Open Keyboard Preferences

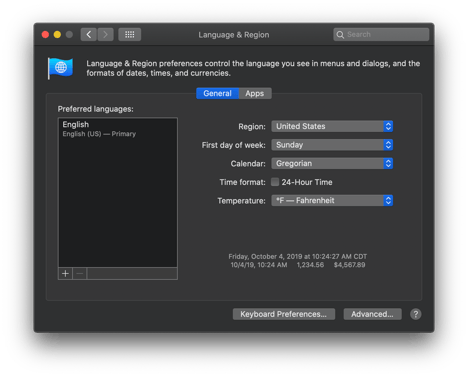pos(284,314)
